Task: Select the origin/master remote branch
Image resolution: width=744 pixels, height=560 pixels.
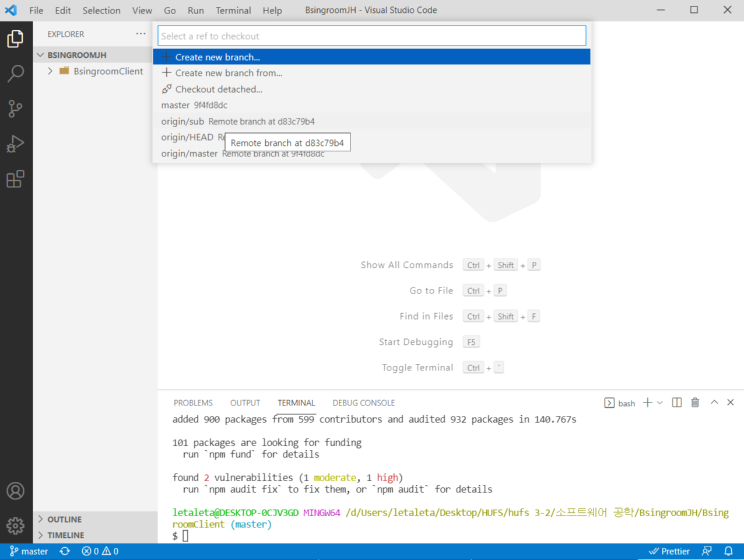Action: click(371, 153)
